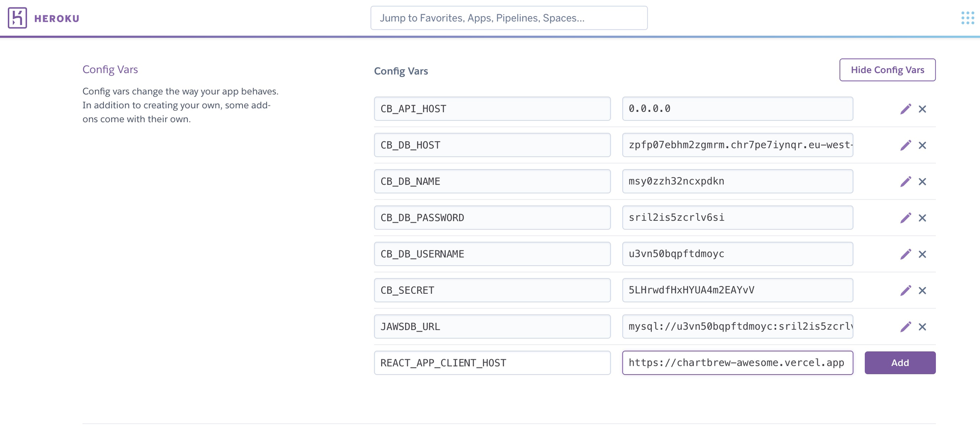Viewport: 980px width, 438px height.
Task: Focus the Jump to Favorites search box
Action: click(509, 18)
